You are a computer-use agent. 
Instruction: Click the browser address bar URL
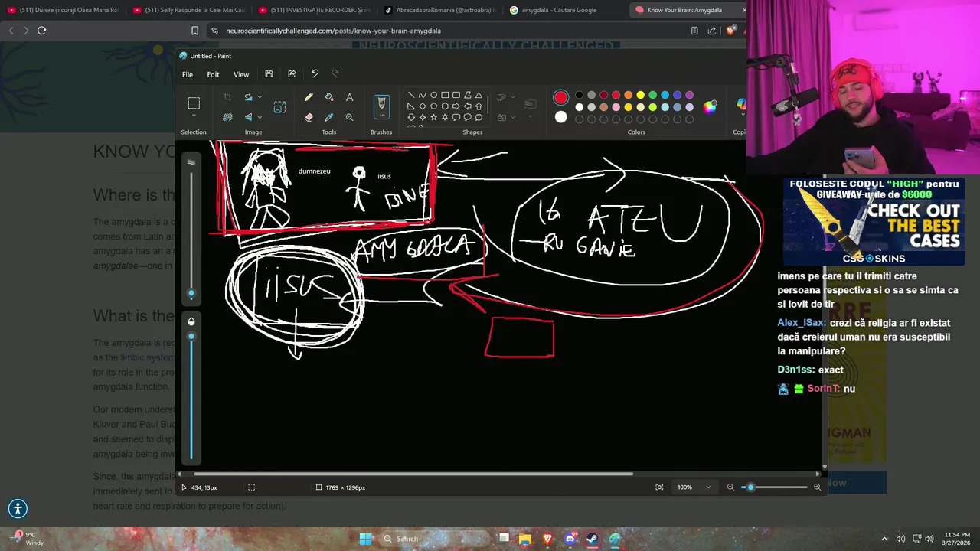333,31
